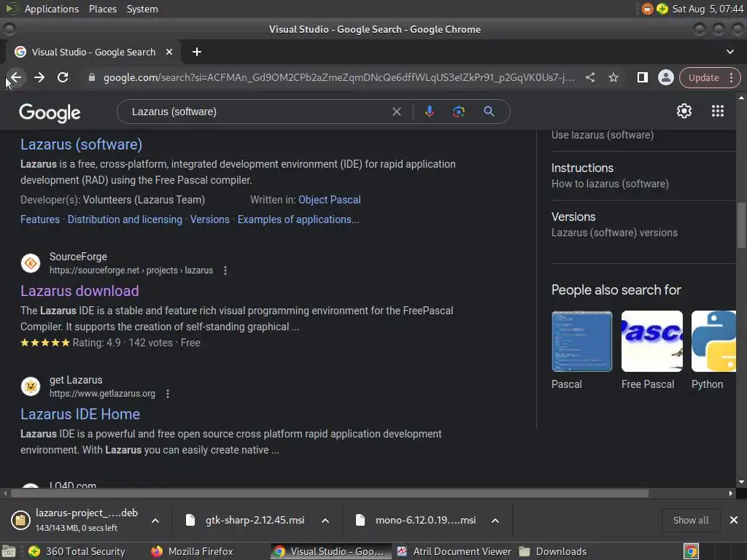Start voice search with microphone
This screenshot has width=747, height=560.
tap(429, 112)
